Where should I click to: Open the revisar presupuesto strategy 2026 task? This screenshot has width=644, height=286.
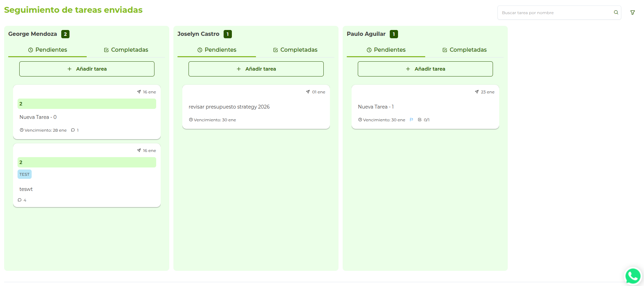pyautogui.click(x=229, y=107)
